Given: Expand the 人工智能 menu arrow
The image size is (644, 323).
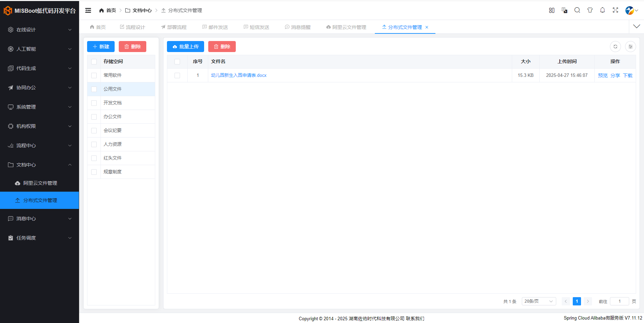Looking at the screenshot, I should [70, 49].
